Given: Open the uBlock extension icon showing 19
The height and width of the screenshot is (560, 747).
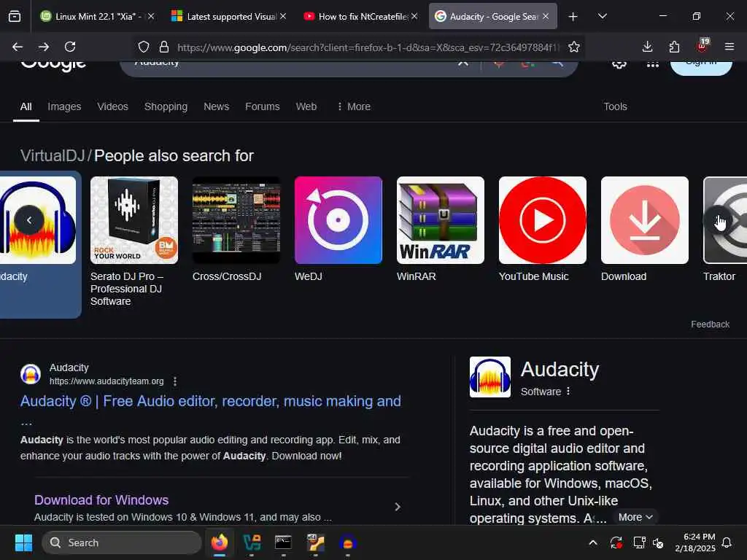Looking at the screenshot, I should 703,46.
